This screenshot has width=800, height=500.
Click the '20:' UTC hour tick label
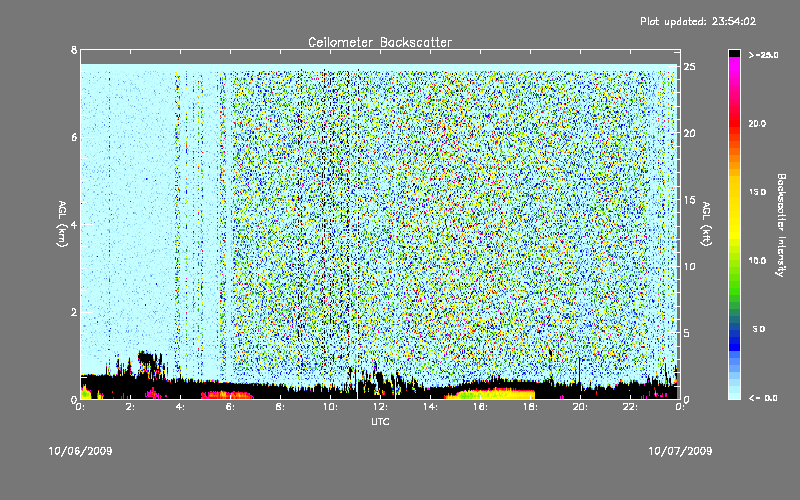[x=580, y=407]
